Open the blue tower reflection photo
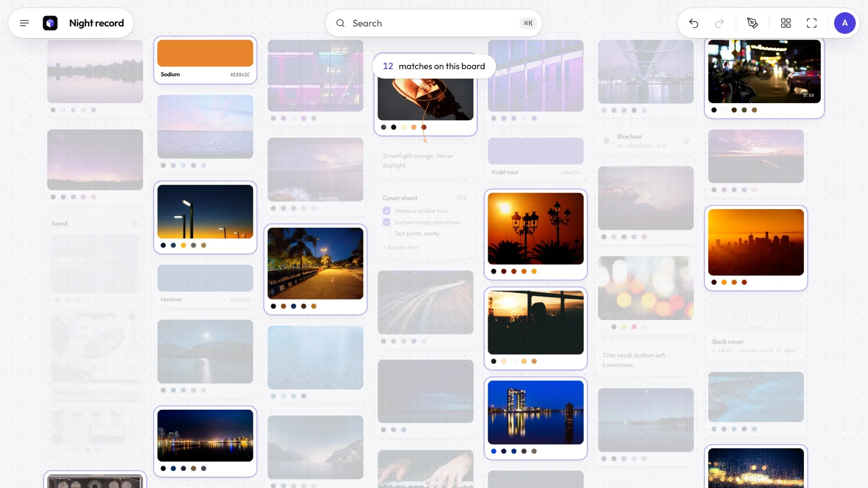The image size is (868, 488). [x=536, y=413]
